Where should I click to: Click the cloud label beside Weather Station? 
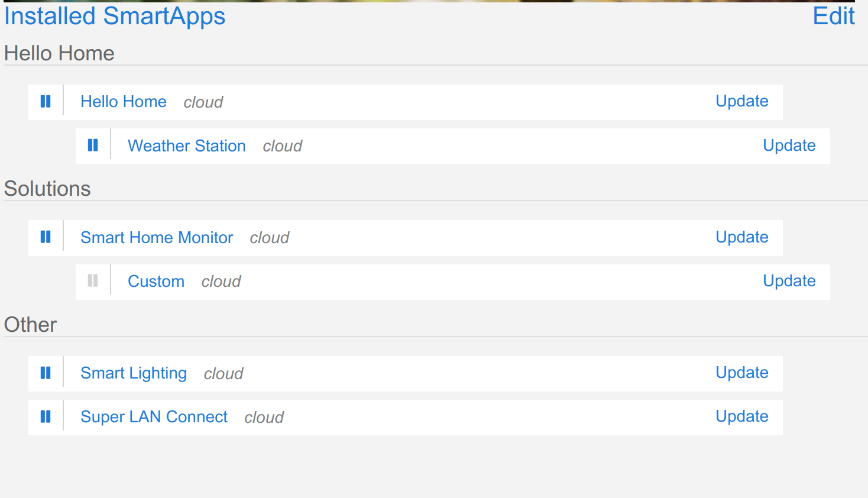coord(283,146)
